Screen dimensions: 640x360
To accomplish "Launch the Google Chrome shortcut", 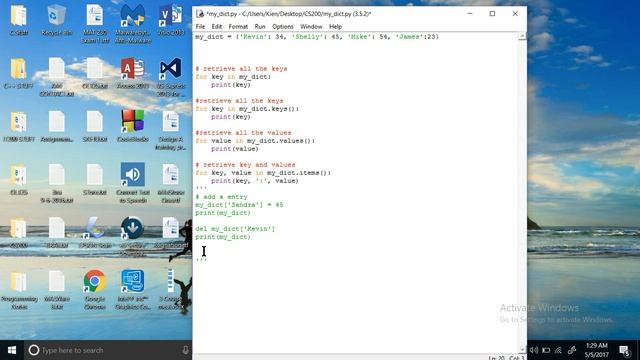I will [x=95, y=289].
